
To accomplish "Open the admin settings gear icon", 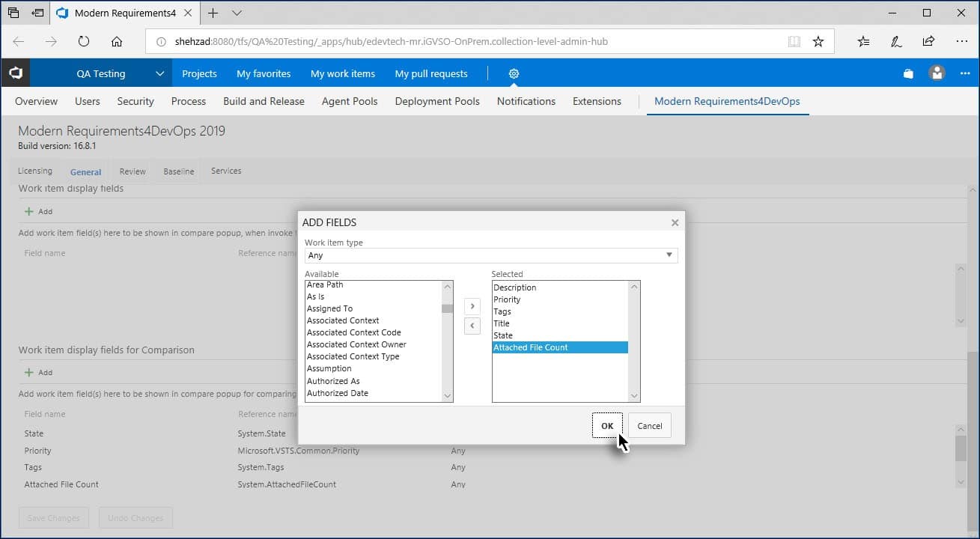I will (x=514, y=73).
